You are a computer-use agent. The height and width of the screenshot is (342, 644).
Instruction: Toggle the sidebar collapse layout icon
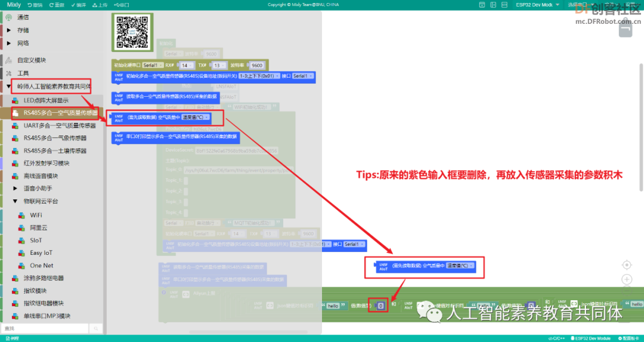[493, 5]
